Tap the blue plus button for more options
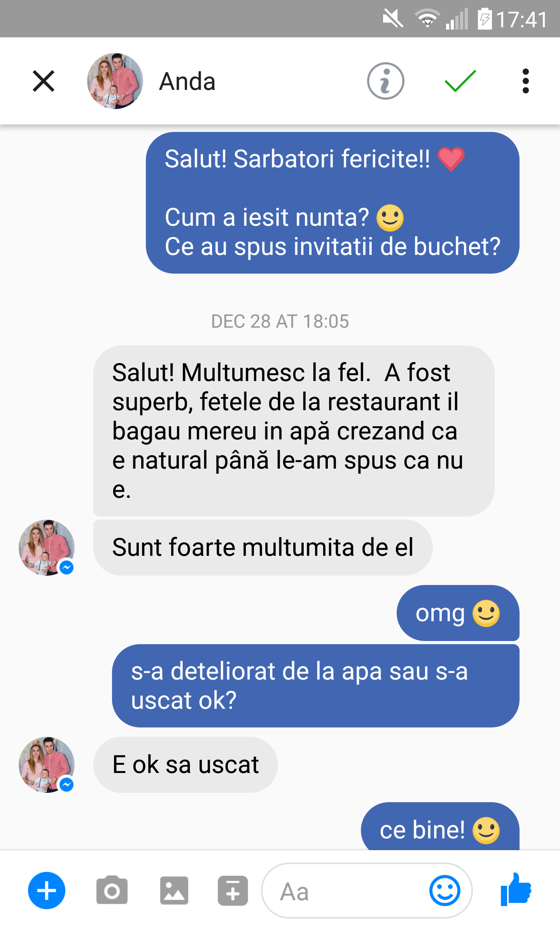The image size is (560, 931). (x=47, y=891)
